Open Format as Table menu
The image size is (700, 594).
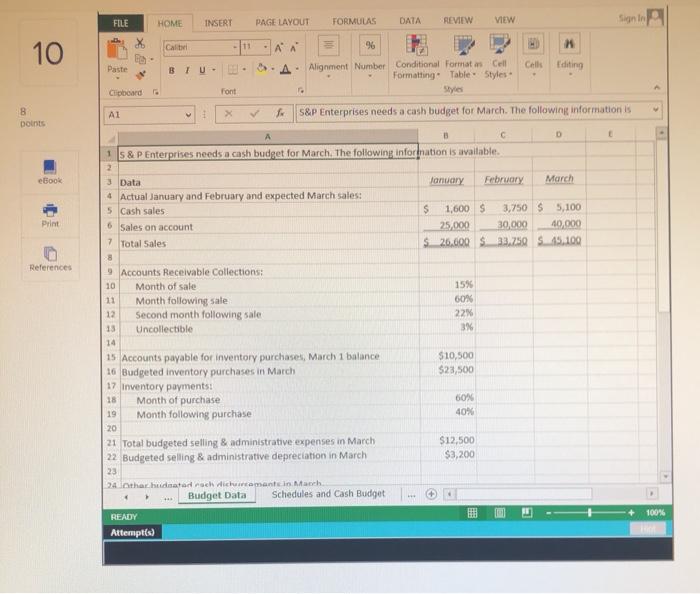coord(463,57)
